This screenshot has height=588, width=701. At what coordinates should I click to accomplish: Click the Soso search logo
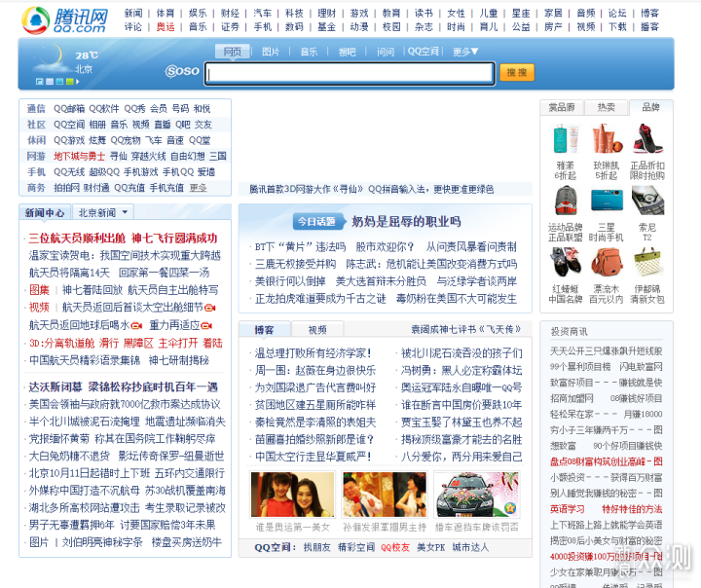(182, 71)
